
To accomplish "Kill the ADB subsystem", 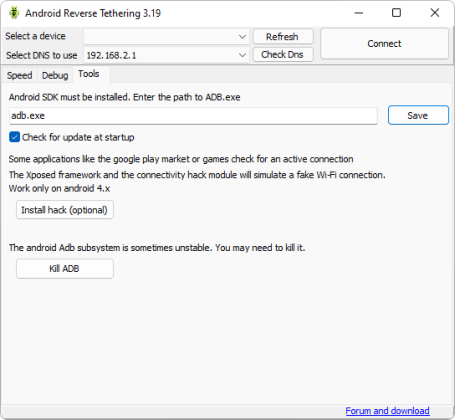I will 65,268.
